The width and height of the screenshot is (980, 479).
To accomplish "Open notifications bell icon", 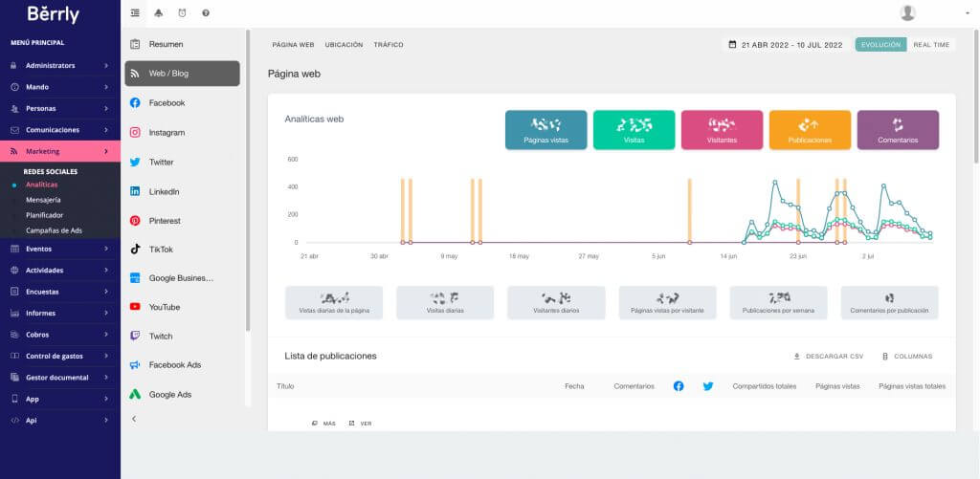I will click(158, 13).
